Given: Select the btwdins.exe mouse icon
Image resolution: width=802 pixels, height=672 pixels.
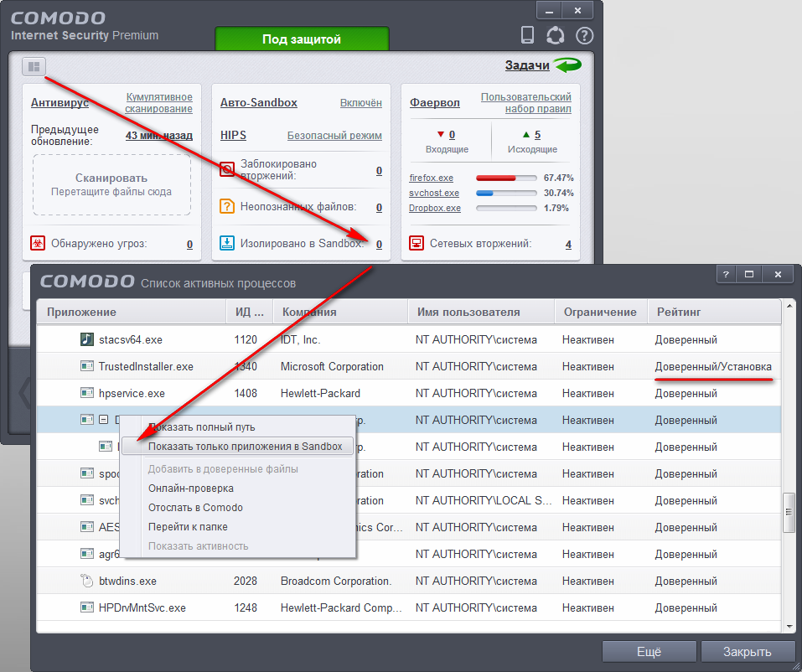Looking at the screenshot, I should click(87, 581).
